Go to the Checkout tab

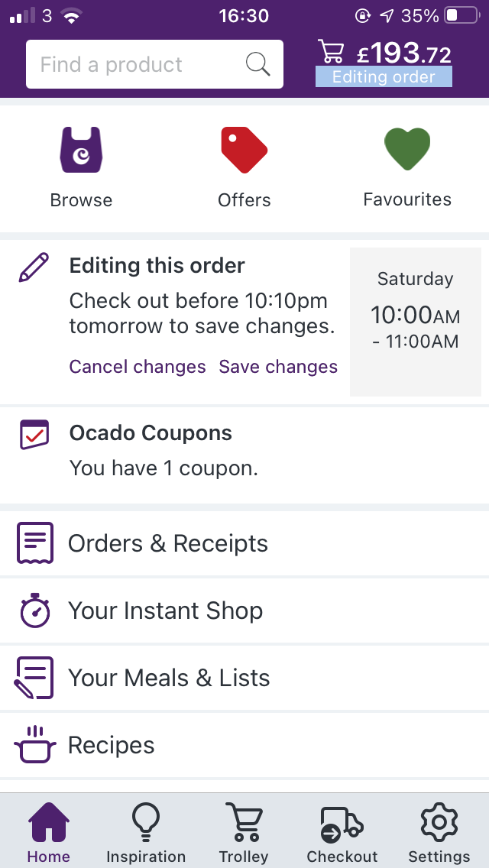342,831
